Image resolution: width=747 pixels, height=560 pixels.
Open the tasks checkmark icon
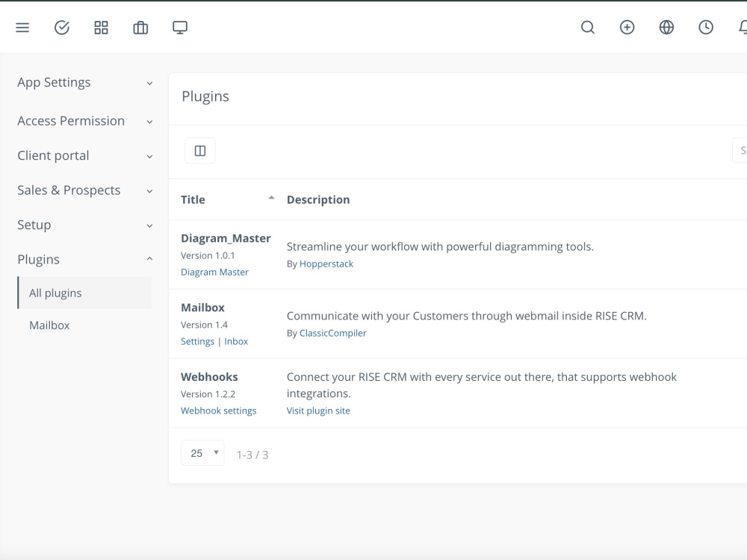click(x=62, y=28)
